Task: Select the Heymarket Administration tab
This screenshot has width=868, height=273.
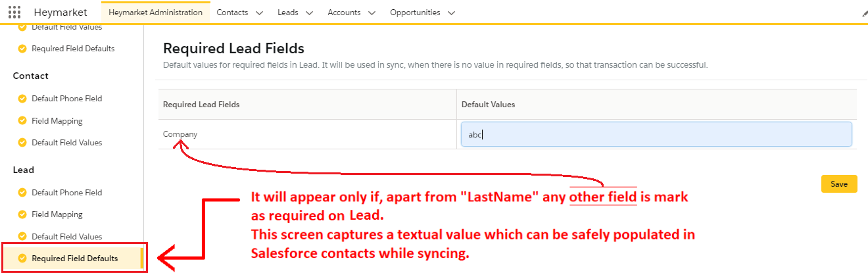Action: (156, 12)
